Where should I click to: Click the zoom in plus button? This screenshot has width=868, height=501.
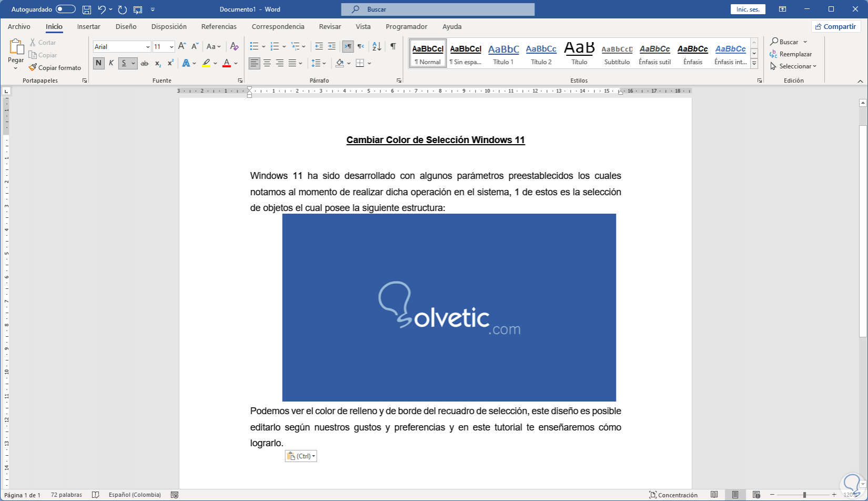(x=834, y=495)
